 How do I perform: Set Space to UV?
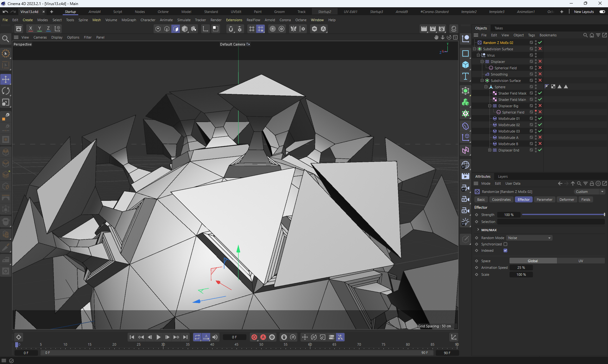point(580,261)
